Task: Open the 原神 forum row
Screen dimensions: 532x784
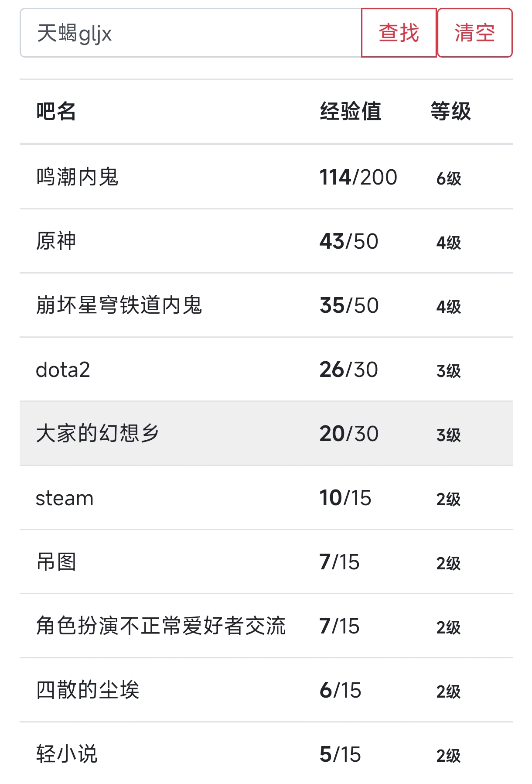Action: 266,241
